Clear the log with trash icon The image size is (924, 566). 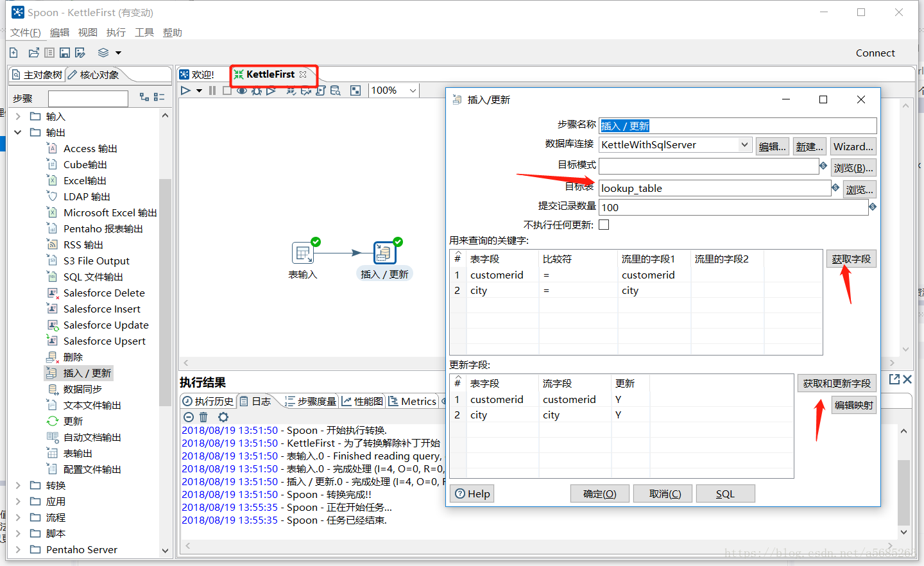click(x=203, y=417)
